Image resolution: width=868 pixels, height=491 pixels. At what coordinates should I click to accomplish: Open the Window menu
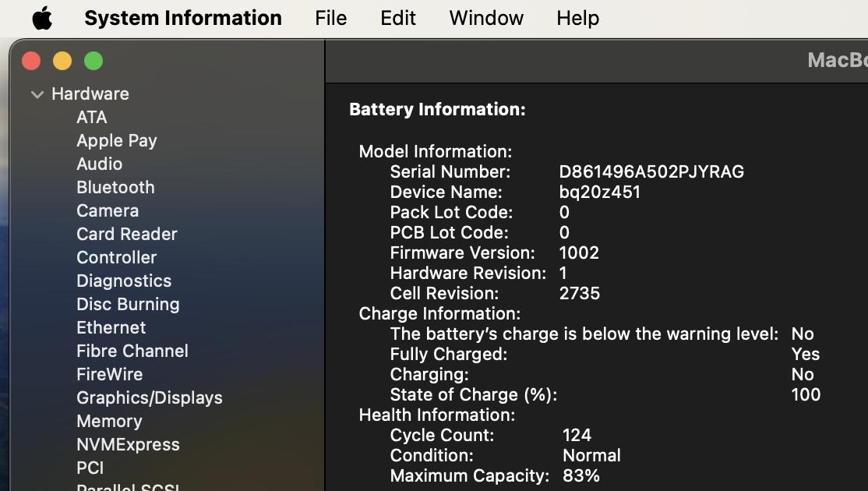[486, 18]
